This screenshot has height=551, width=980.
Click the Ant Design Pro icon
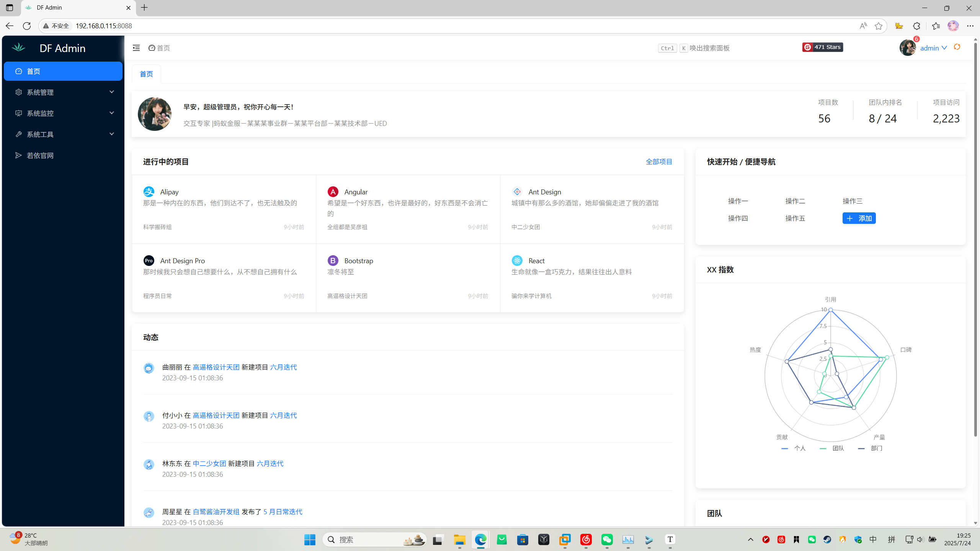pyautogui.click(x=149, y=261)
